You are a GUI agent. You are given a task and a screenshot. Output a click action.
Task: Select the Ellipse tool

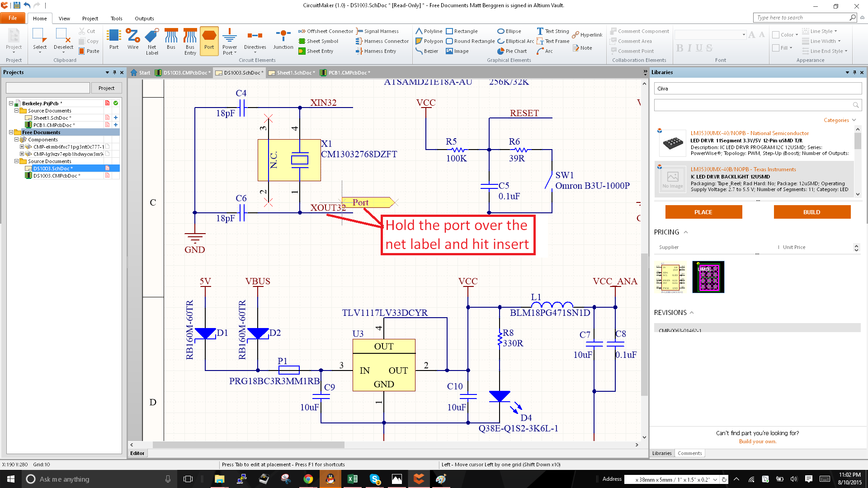509,31
